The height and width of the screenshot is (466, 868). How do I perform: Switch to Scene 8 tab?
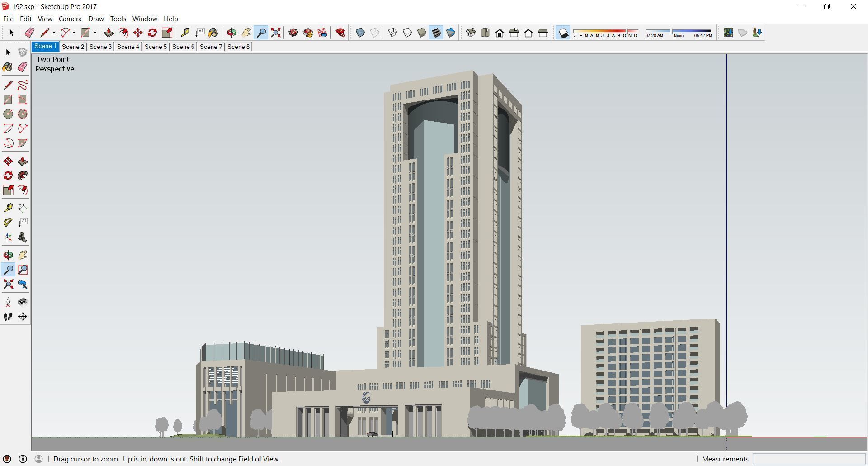pos(238,47)
